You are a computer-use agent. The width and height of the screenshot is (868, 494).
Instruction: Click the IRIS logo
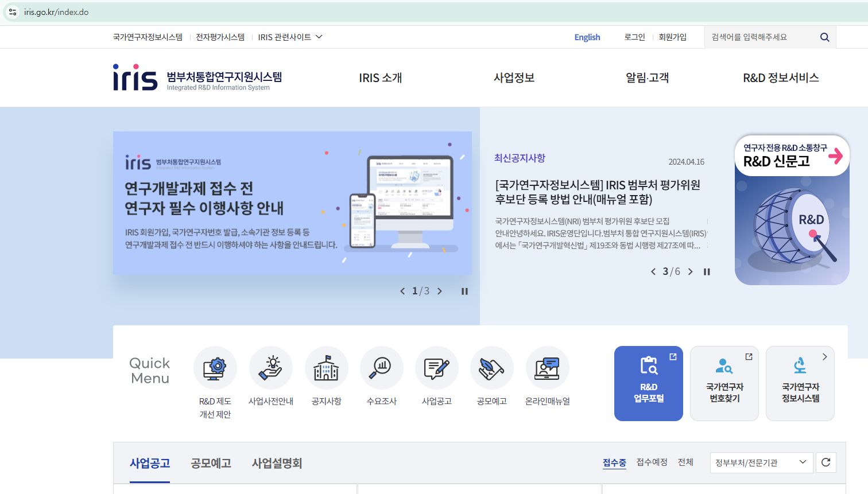(x=197, y=77)
